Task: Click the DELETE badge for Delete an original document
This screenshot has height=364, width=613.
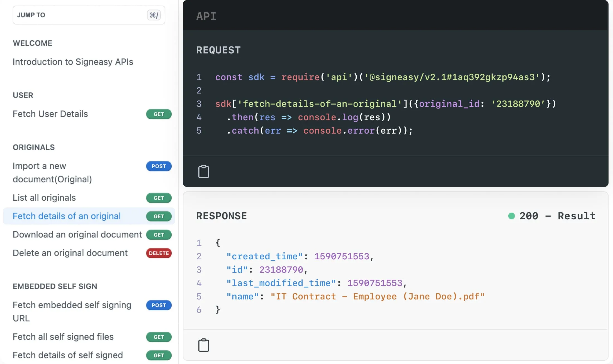Action: click(159, 253)
